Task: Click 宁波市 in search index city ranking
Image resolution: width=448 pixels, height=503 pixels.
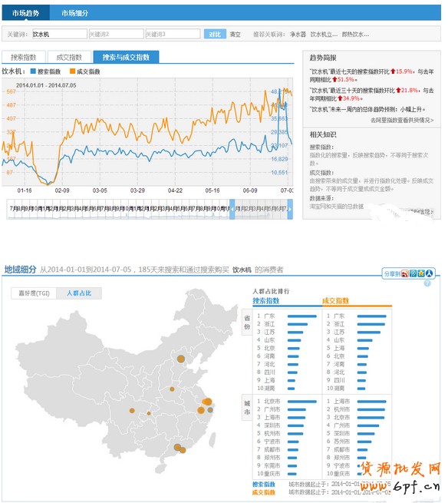Action: pos(272,442)
